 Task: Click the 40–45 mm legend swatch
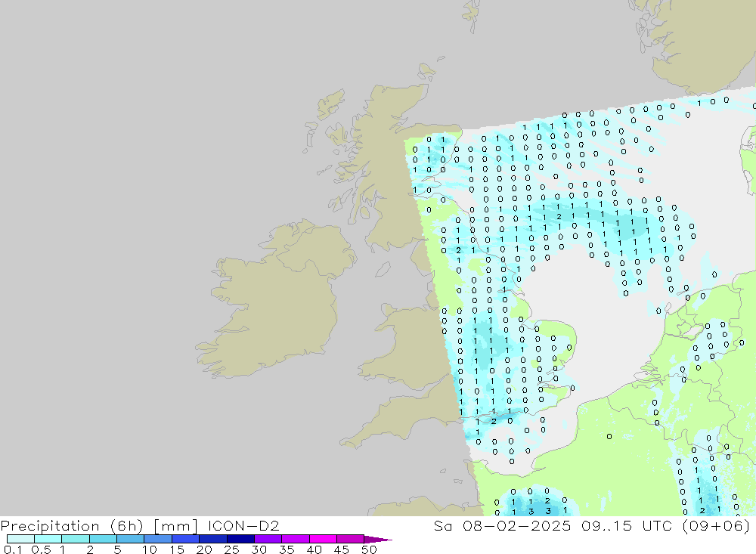pos(323,539)
